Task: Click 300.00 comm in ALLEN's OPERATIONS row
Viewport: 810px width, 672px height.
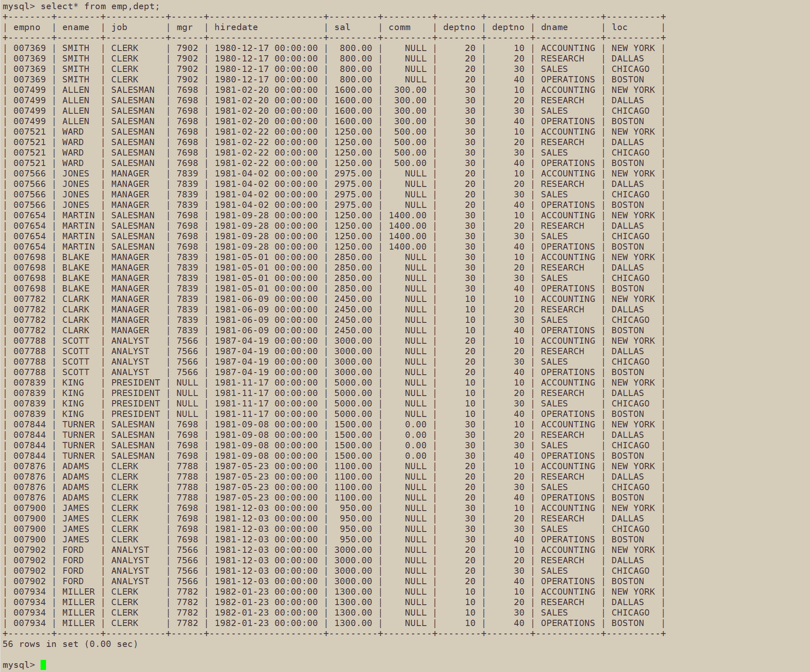Action: click(410, 121)
